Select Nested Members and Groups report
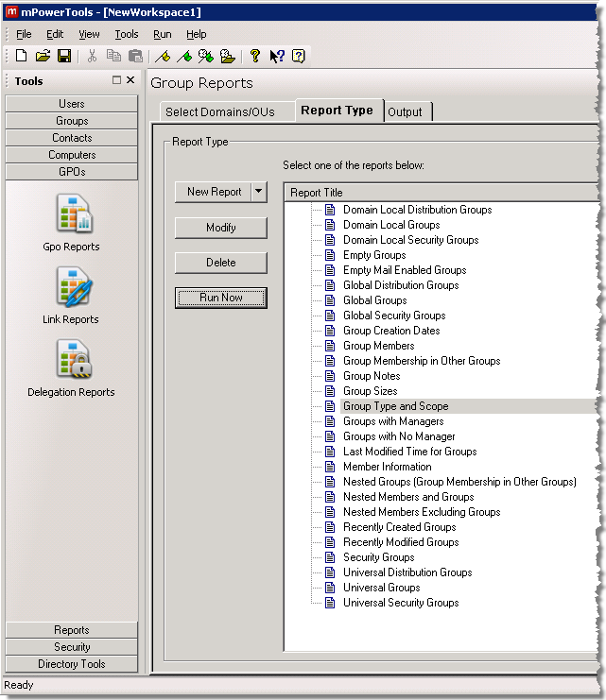This screenshot has height=700, width=606. [x=408, y=497]
